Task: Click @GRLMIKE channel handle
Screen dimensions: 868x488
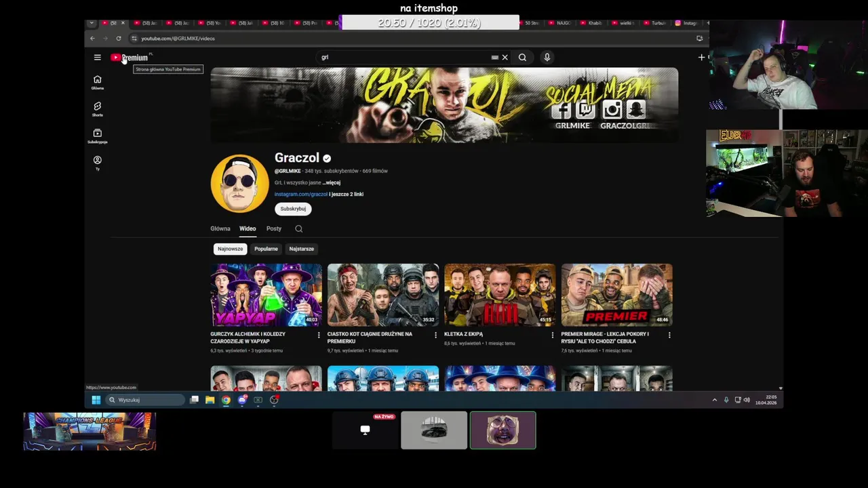Action: point(288,171)
